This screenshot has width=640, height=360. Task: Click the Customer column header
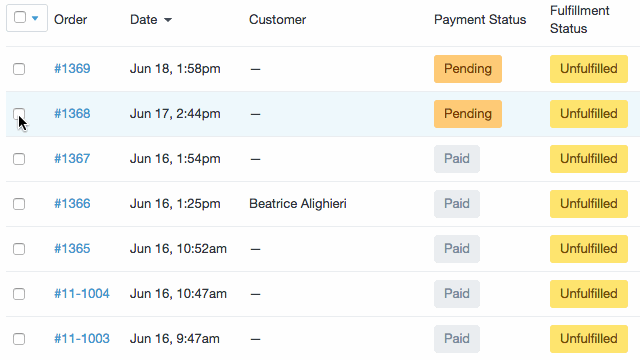tap(278, 20)
